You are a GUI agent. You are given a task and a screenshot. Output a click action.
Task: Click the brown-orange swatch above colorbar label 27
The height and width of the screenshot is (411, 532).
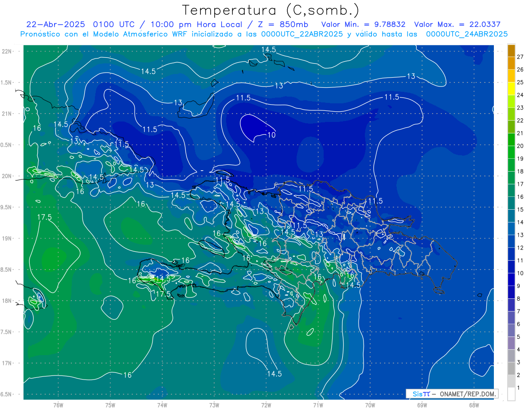click(511, 51)
